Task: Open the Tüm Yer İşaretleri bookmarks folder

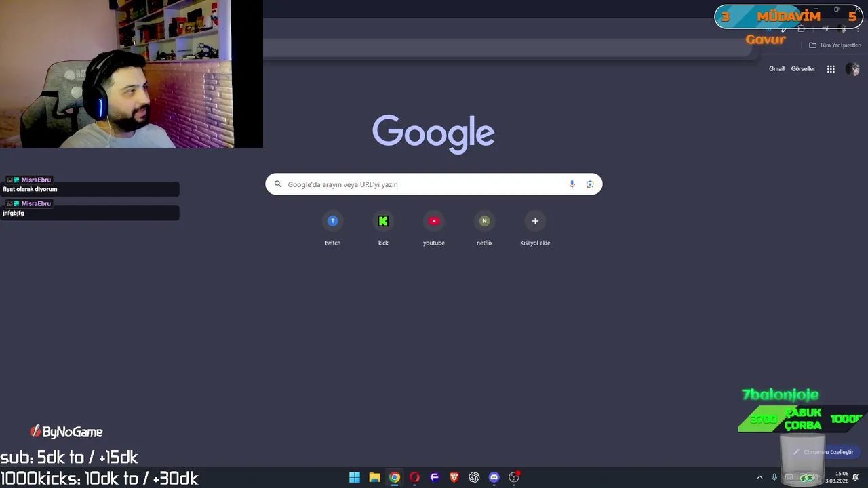Action: (x=835, y=45)
